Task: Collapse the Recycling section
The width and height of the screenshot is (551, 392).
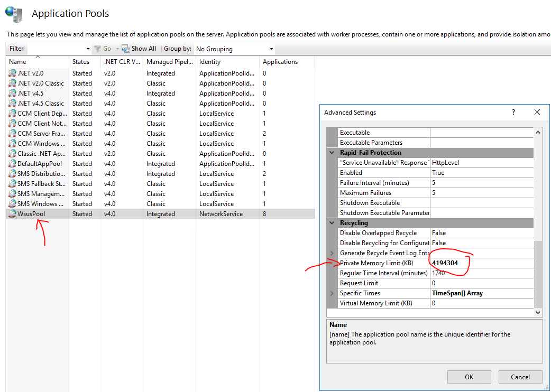Action: (332, 223)
